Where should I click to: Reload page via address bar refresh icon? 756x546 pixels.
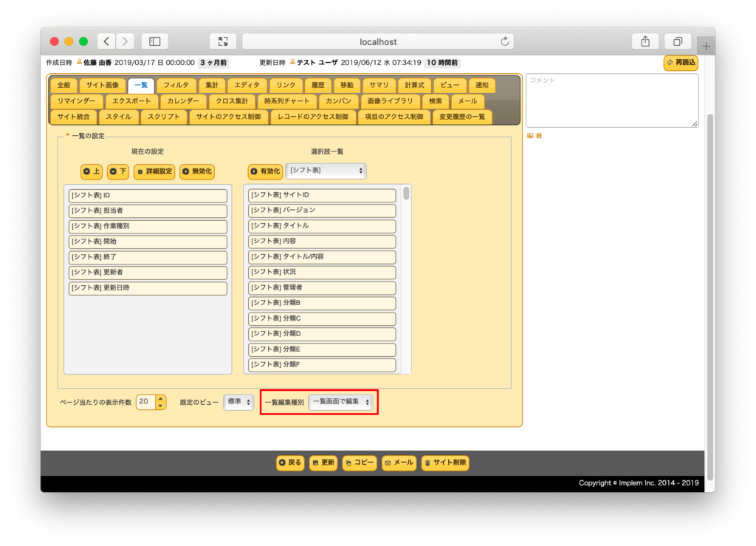pyautogui.click(x=504, y=41)
